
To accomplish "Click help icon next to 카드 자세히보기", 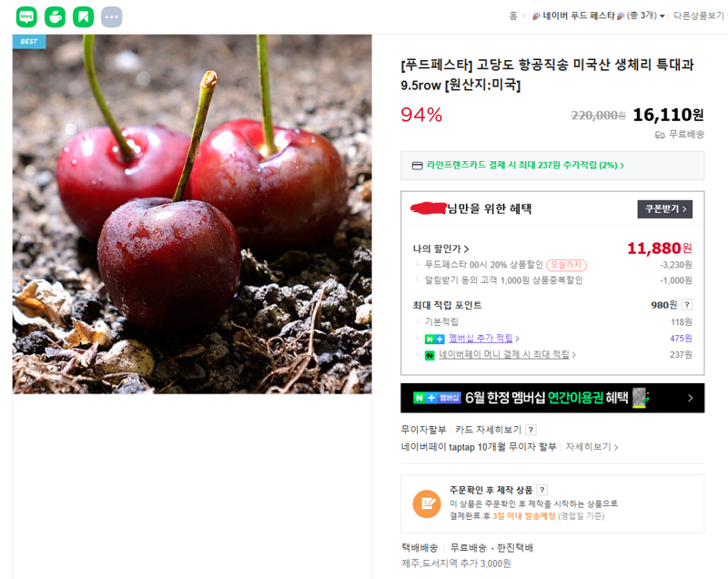I will click(x=531, y=430).
